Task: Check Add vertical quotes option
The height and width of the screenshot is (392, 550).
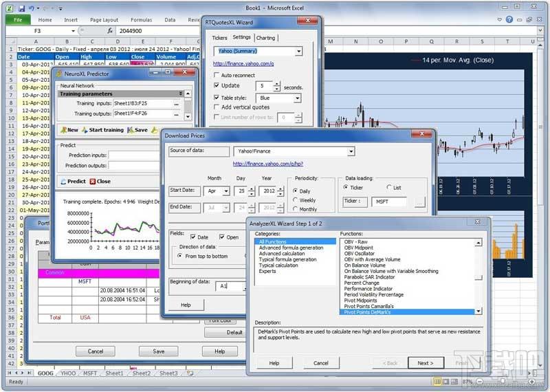Action: click(217, 107)
